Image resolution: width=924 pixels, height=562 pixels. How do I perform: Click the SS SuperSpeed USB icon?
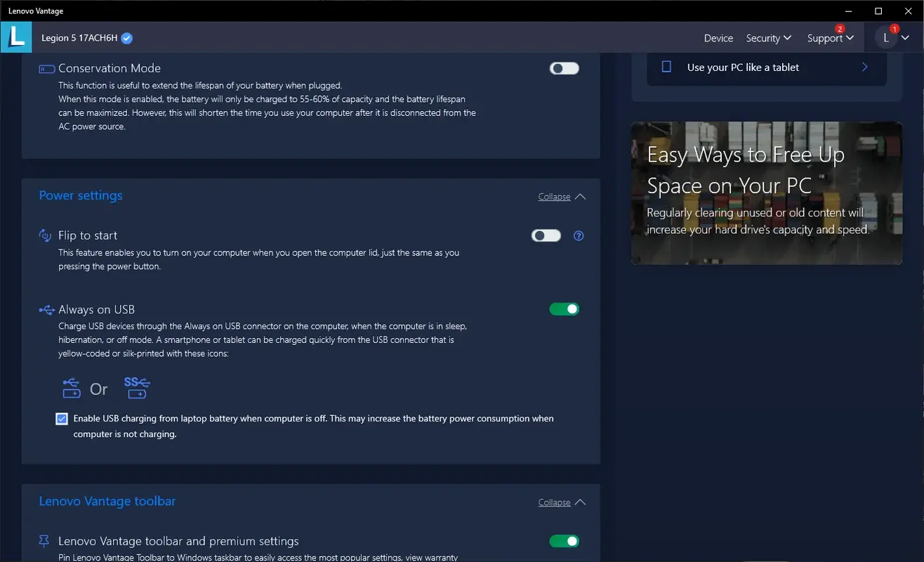(x=136, y=388)
